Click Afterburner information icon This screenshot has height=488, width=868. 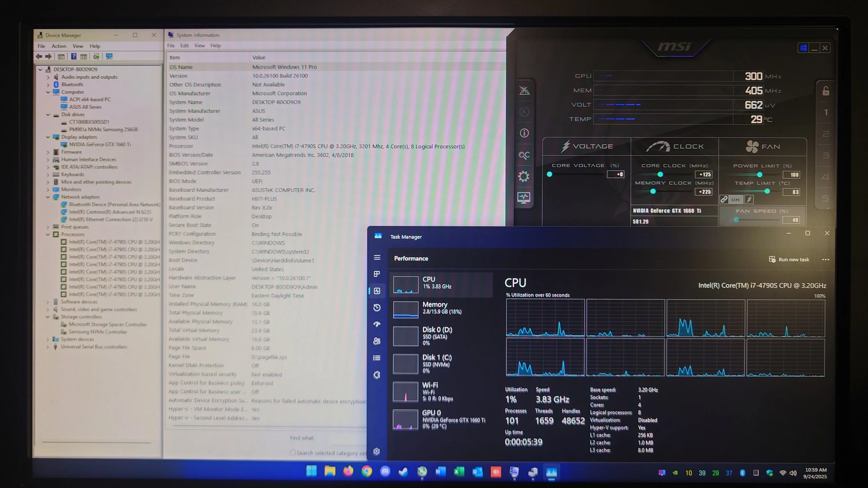[x=524, y=133]
